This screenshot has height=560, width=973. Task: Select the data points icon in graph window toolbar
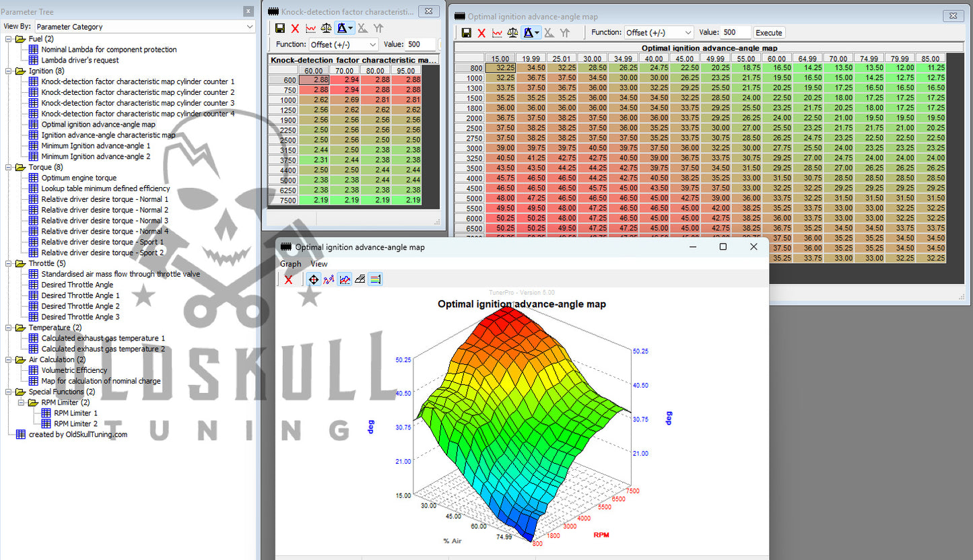(x=329, y=279)
